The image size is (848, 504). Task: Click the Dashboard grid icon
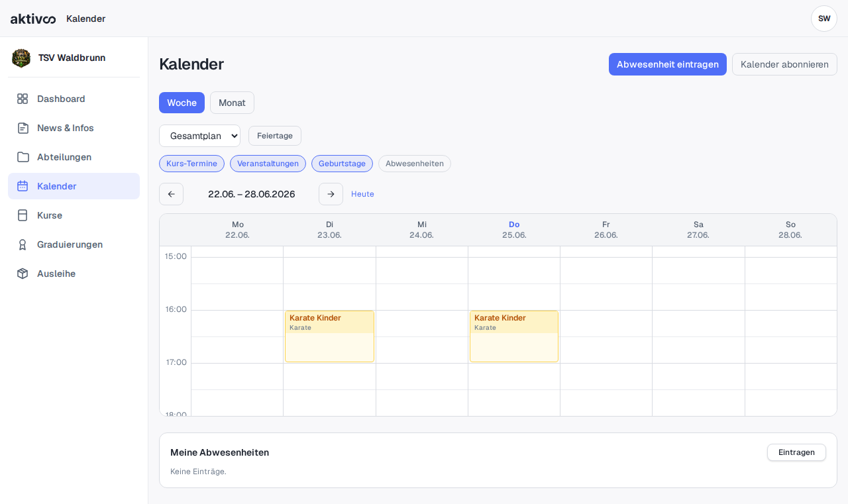(x=23, y=99)
